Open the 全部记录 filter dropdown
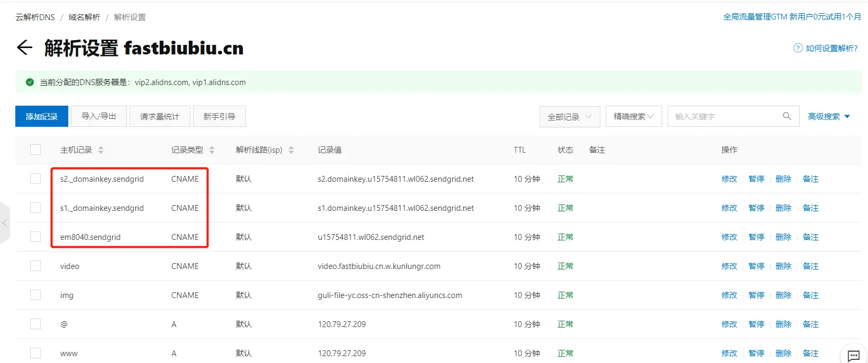This screenshot has width=868, height=363. click(570, 117)
